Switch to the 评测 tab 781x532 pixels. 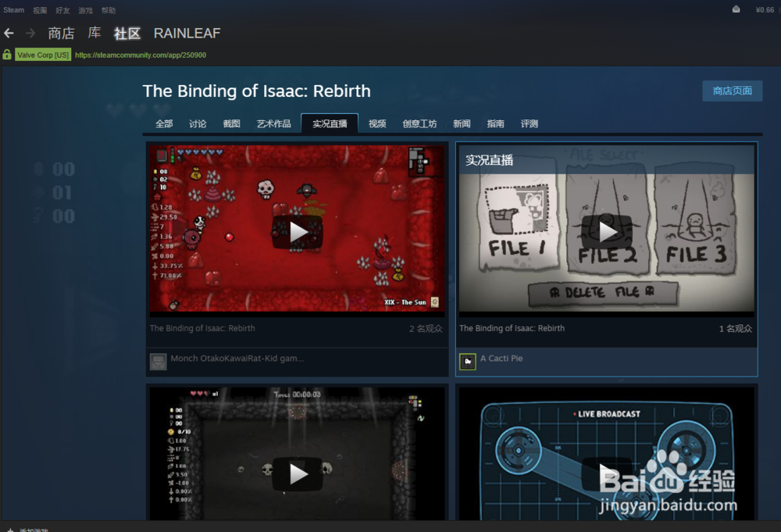point(530,123)
